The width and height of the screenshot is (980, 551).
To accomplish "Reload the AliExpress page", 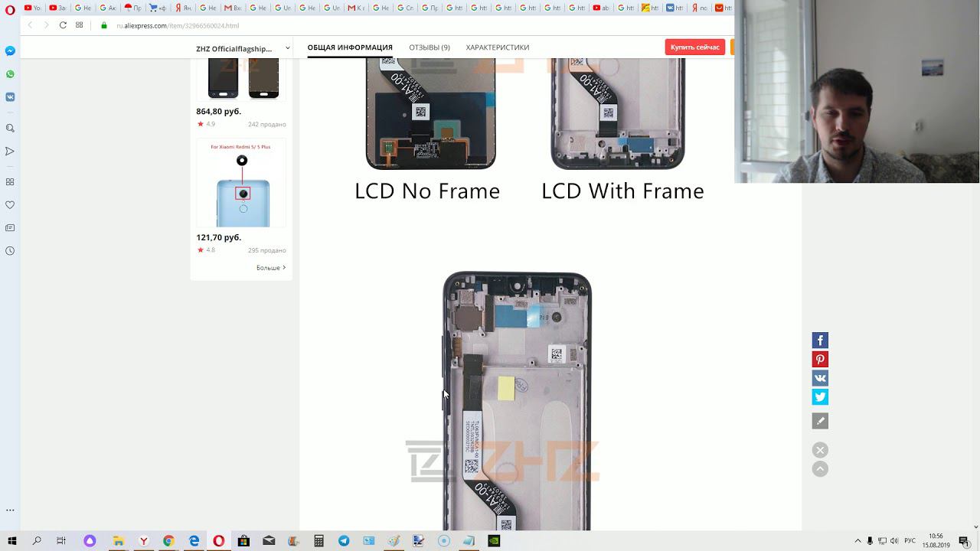I will click(x=63, y=25).
